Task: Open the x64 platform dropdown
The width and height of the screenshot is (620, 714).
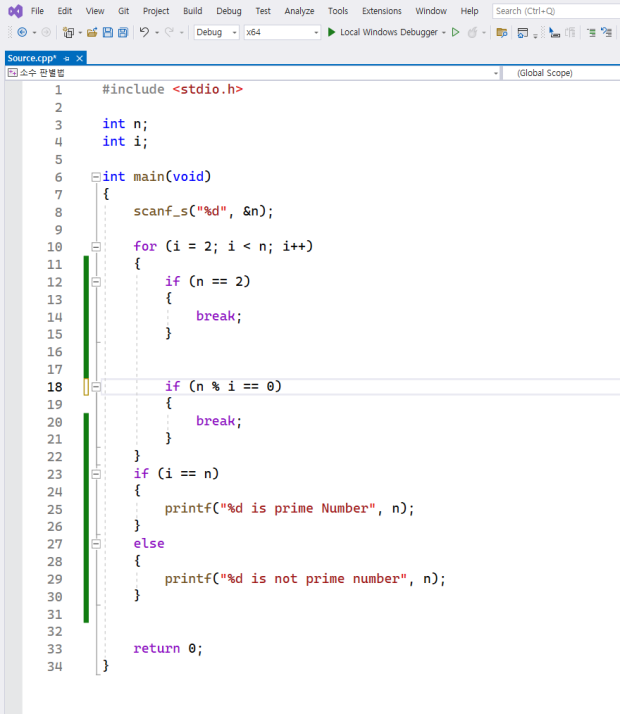Action: click(x=282, y=32)
